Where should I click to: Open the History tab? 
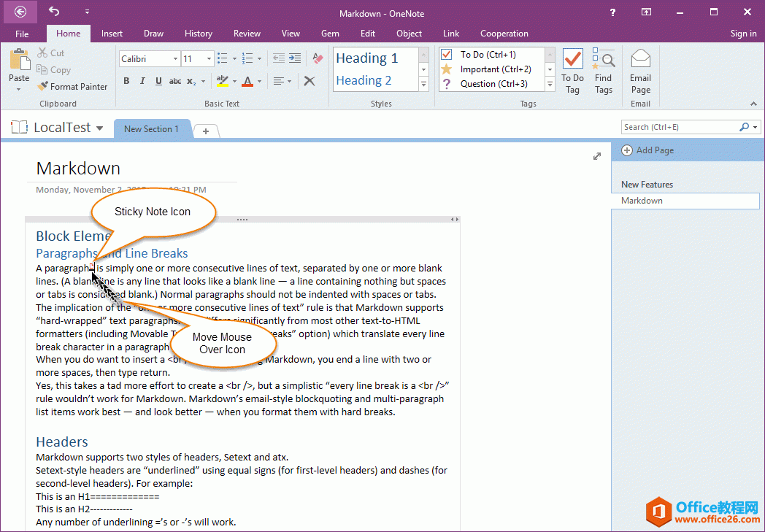pyautogui.click(x=198, y=33)
